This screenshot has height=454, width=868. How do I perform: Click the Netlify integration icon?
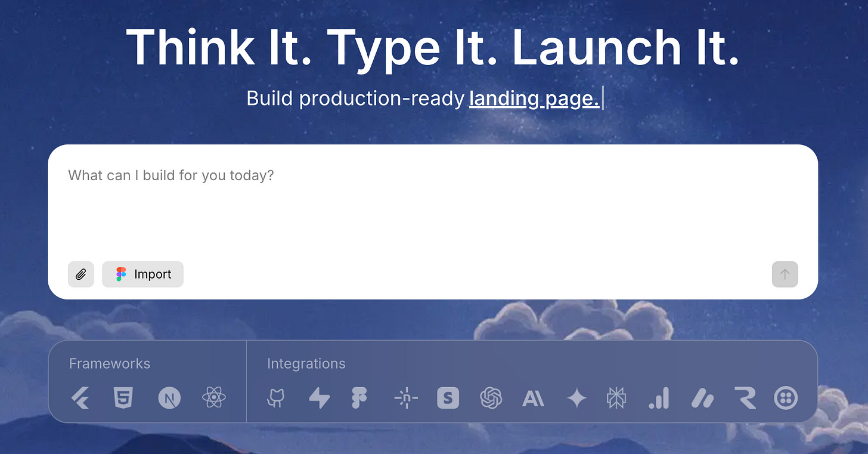pos(406,398)
